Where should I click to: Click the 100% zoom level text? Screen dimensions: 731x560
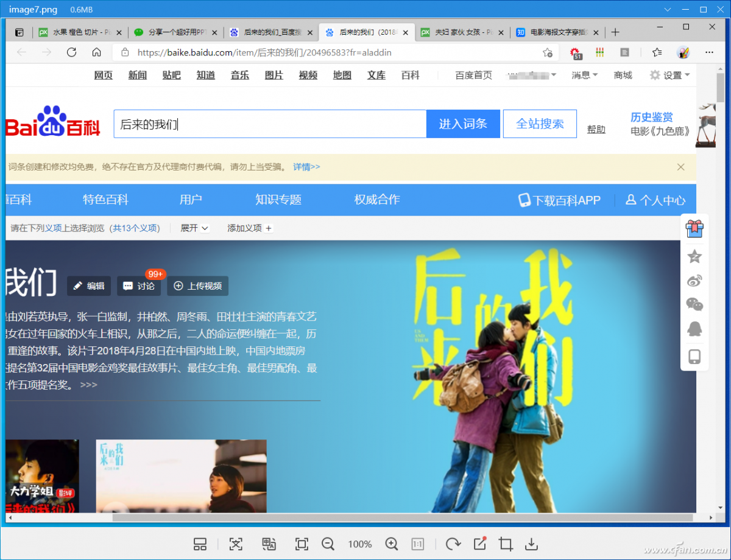tap(359, 544)
